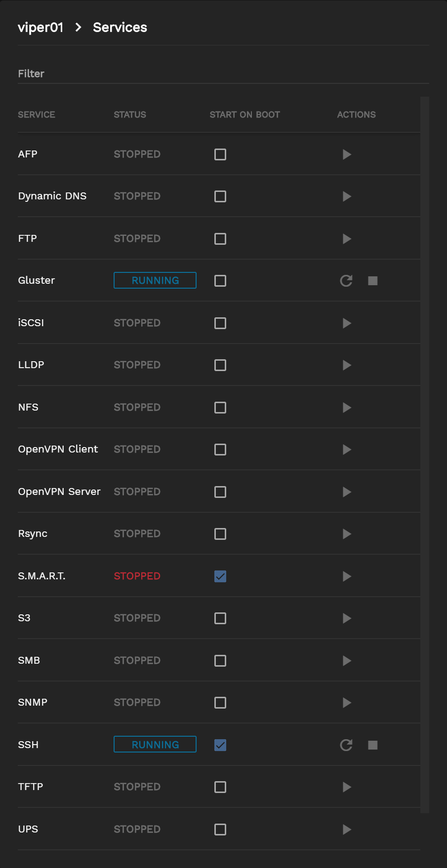Click the Services breadcrumb title
Image resolution: width=447 pixels, height=868 pixels.
pyautogui.click(x=120, y=28)
